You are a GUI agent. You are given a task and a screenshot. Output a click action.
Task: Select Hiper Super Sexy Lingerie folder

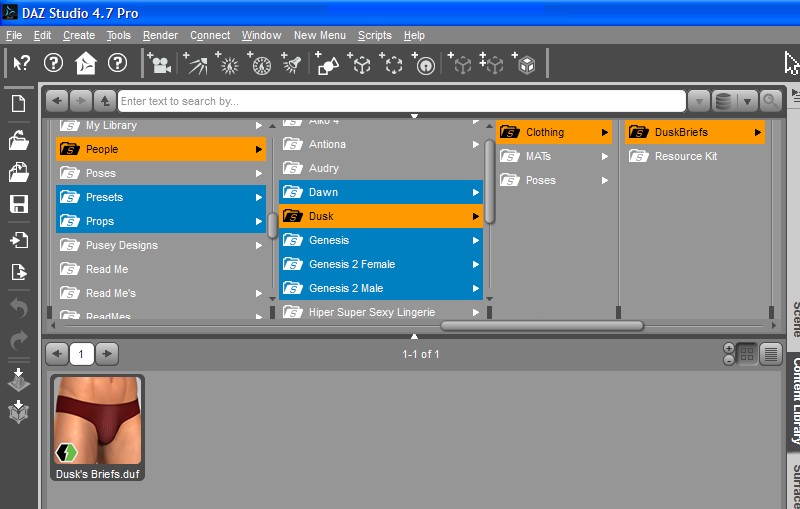(x=381, y=312)
